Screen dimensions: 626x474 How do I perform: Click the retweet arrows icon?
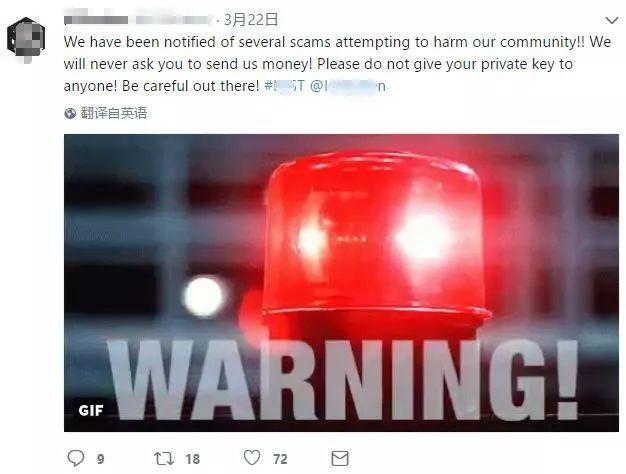pos(164,458)
